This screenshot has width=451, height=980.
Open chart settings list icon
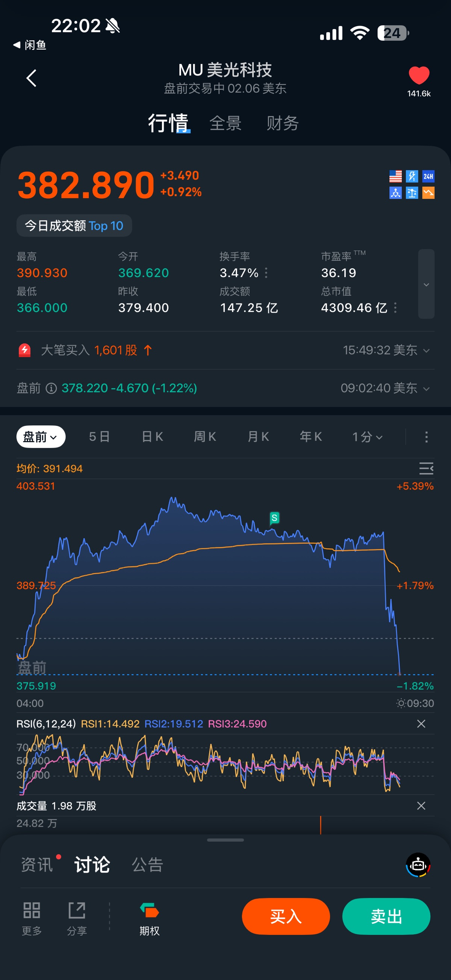[x=426, y=468]
